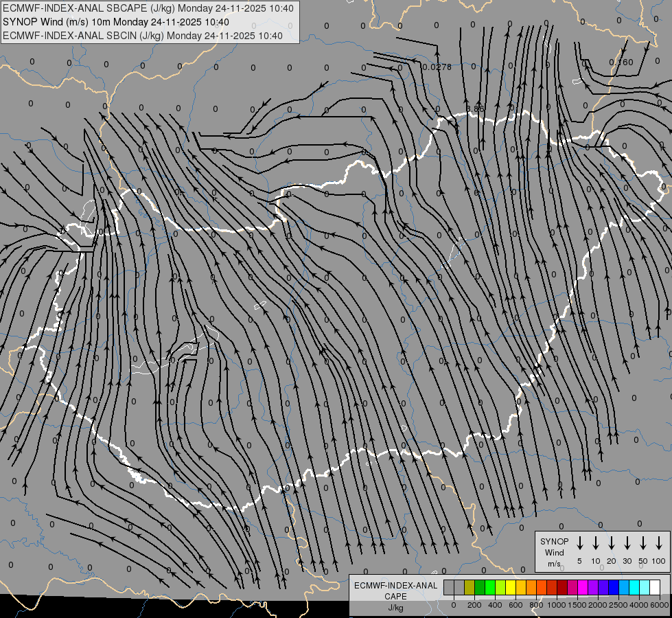Click the SYNOP Wind 10m header line
The height and width of the screenshot is (618, 672).
pyautogui.click(x=116, y=22)
